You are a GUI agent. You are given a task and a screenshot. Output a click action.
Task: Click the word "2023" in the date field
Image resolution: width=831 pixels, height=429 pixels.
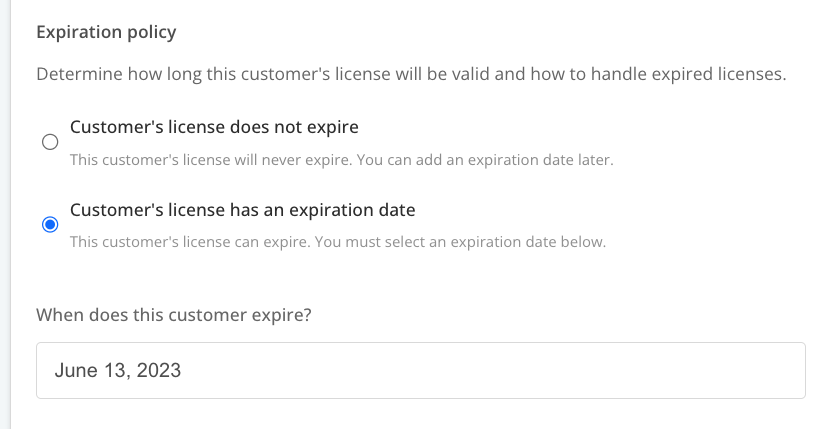click(x=160, y=371)
